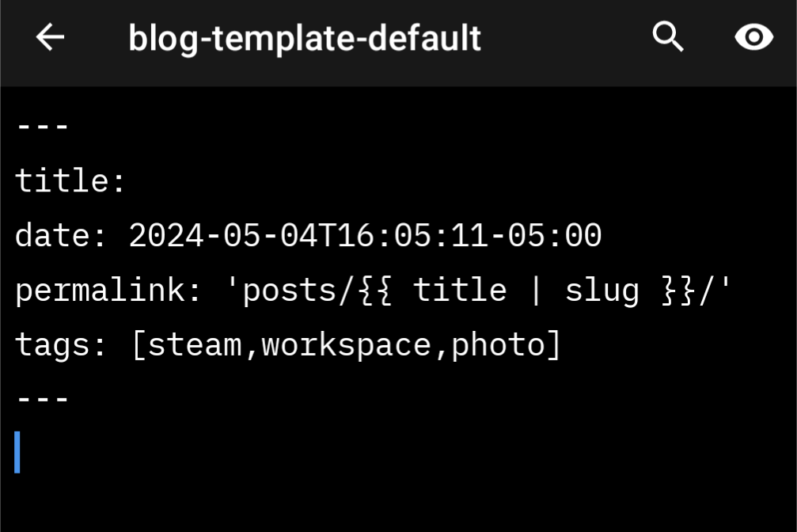
Task: Click the title variable in permalink
Action: coord(460,291)
